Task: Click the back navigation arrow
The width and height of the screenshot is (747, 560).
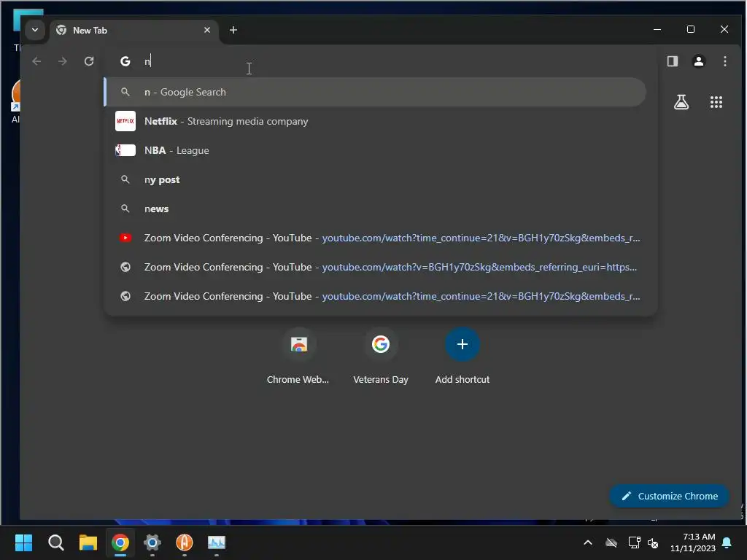Action: (36, 61)
